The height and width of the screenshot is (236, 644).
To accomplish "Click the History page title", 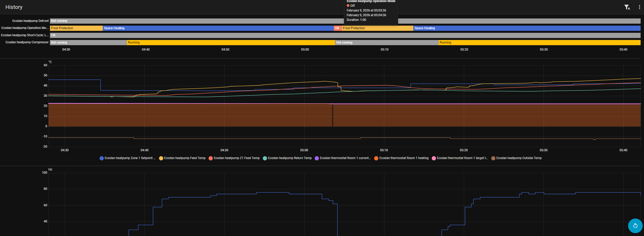I will [x=14, y=7].
